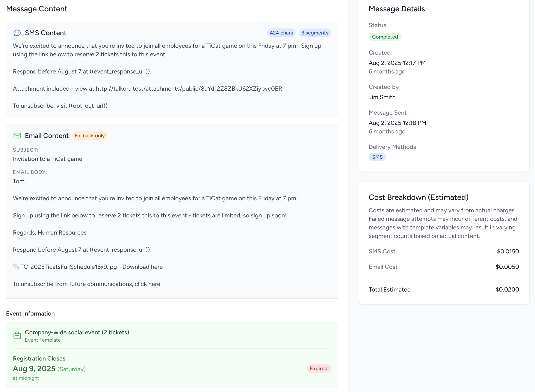Viewport: 535px width, 392px height.
Task: Click the Fallback only badge beside Email Content
Action: point(90,136)
